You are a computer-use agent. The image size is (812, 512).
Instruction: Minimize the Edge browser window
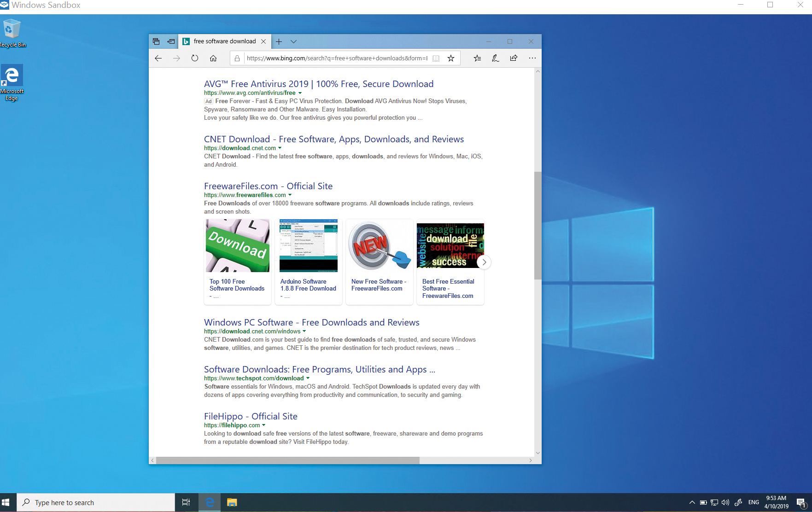tap(489, 41)
